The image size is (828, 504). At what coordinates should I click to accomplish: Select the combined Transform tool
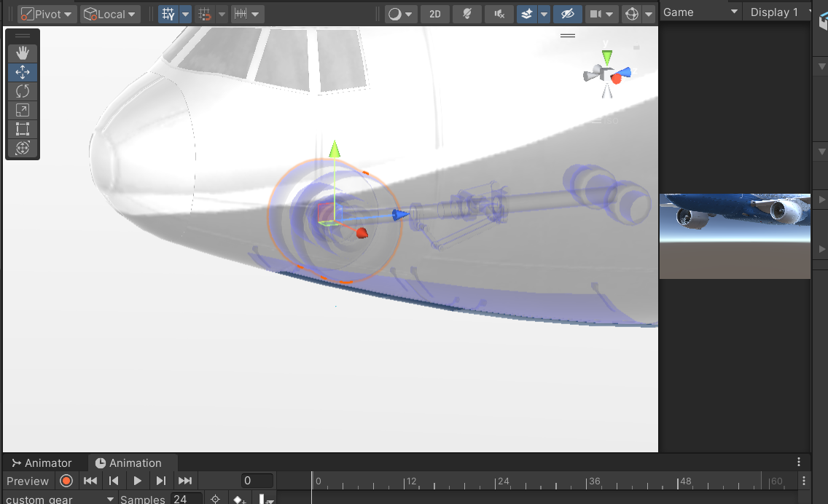(22, 148)
